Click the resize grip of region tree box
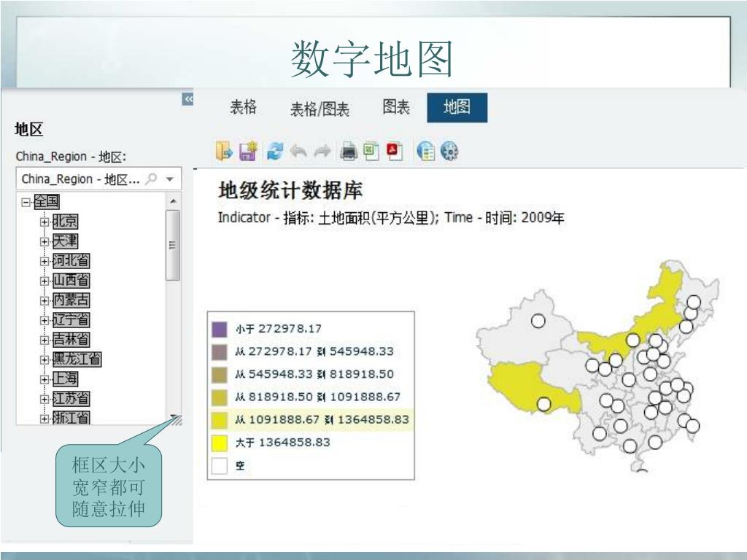 click(177, 421)
